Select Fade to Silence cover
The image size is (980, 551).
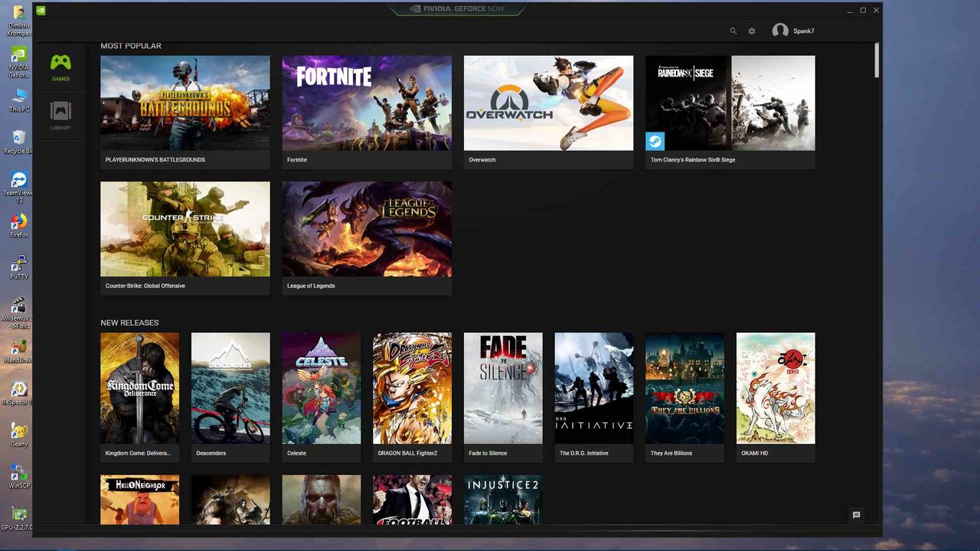click(x=503, y=388)
